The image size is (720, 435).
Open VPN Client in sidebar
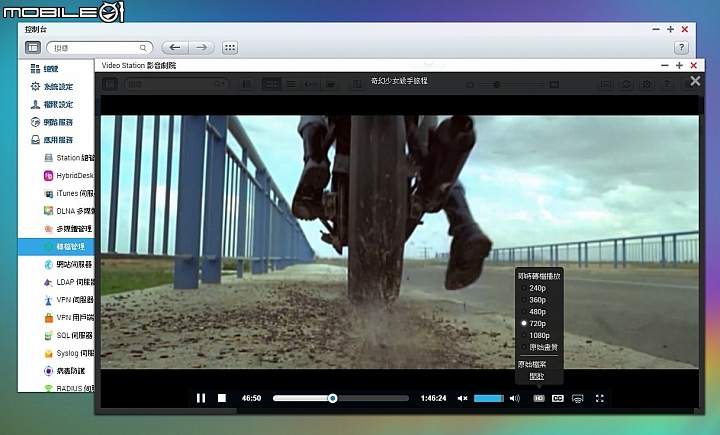[x=69, y=318]
